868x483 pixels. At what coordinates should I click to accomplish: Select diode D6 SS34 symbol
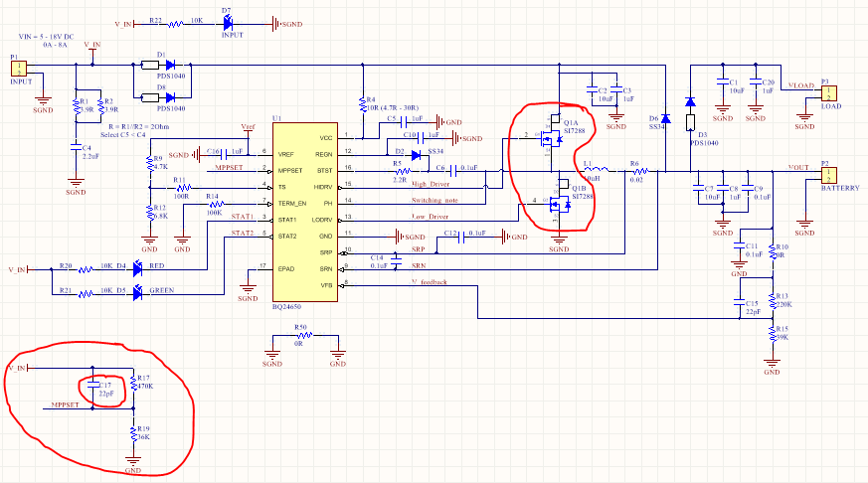click(666, 118)
